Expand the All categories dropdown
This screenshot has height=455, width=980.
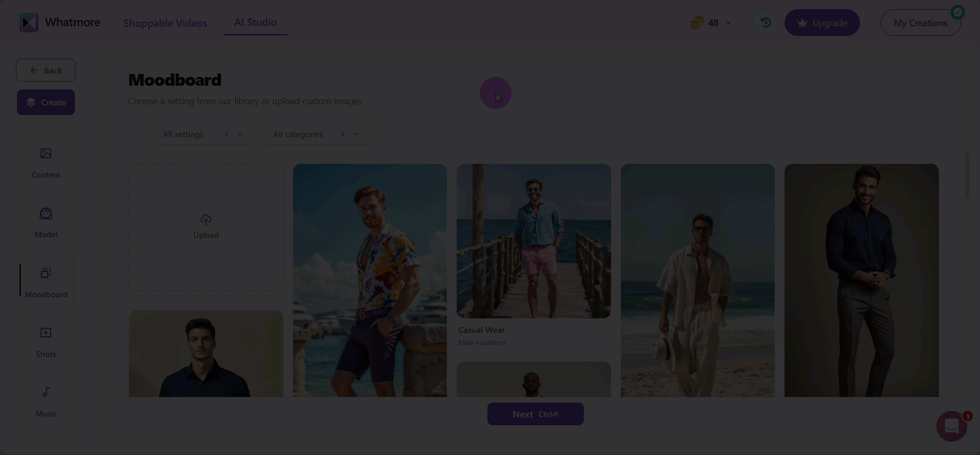(316, 134)
